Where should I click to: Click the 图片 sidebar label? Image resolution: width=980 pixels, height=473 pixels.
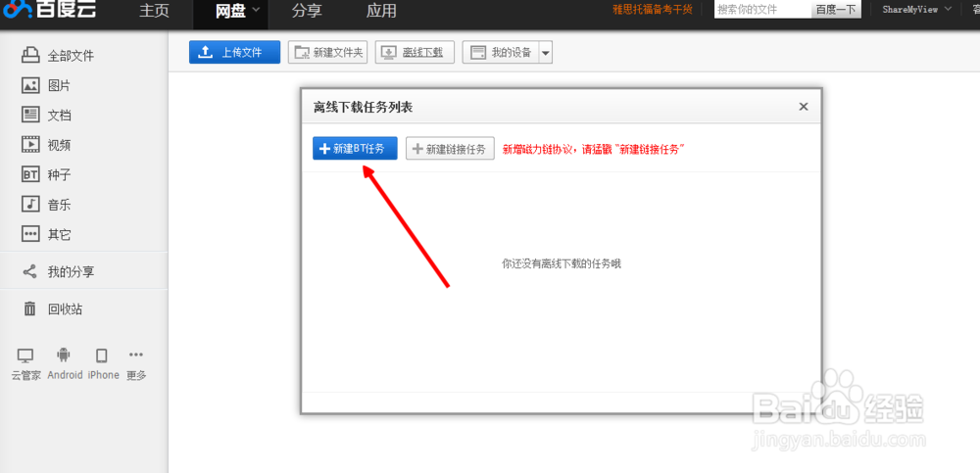coord(60,85)
